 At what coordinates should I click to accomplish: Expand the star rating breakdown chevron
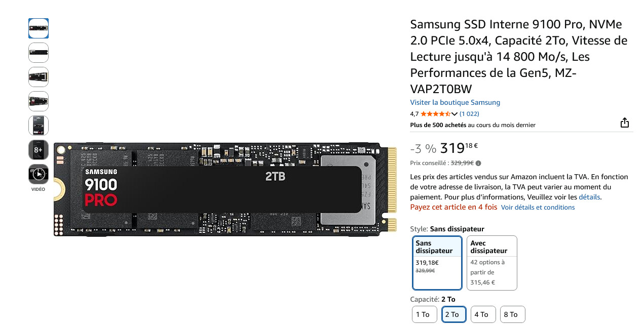coord(454,114)
